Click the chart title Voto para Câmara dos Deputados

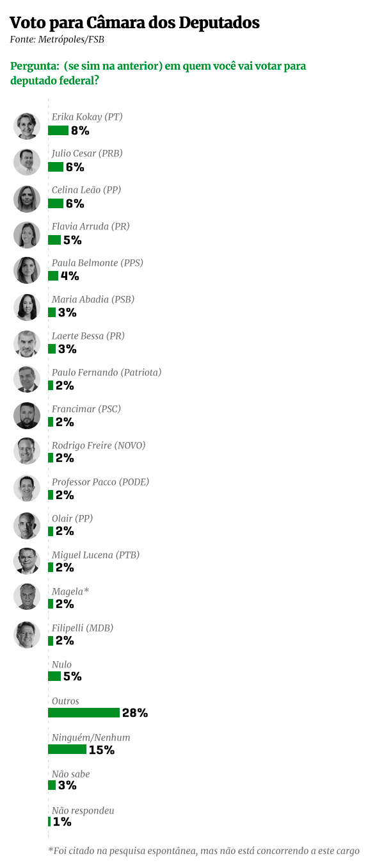point(134,22)
